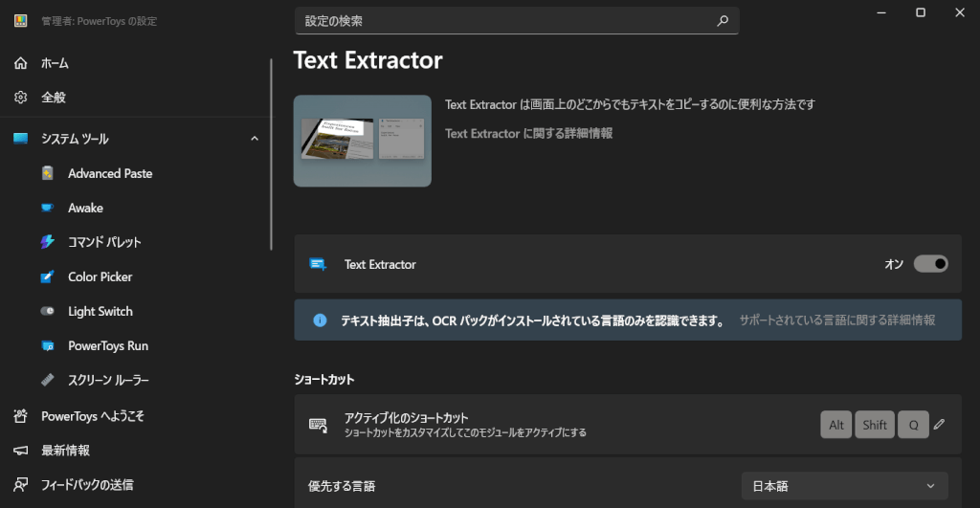Select the コマンド パレット lightning icon
Screen dimensions: 980x508
pyautogui.click(x=48, y=242)
